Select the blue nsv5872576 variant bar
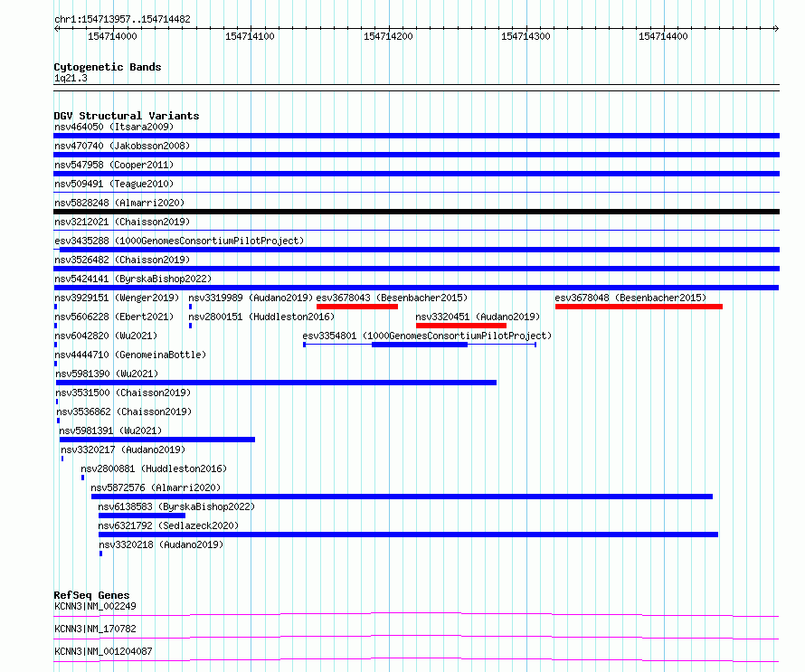The height and width of the screenshot is (672, 805). [x=402, y=497]
